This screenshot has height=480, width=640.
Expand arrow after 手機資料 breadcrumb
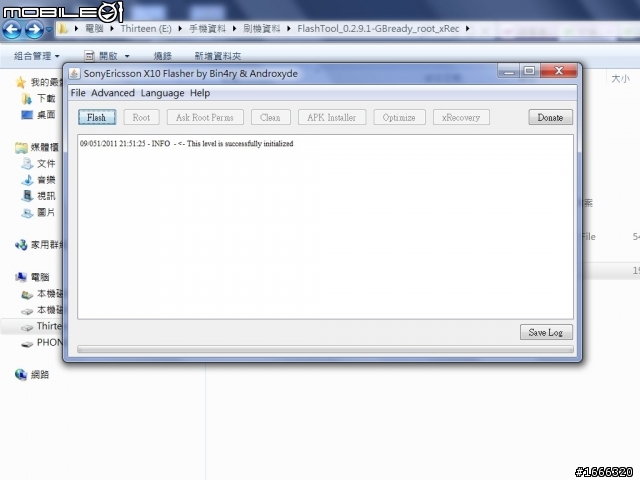coord(234,29)
